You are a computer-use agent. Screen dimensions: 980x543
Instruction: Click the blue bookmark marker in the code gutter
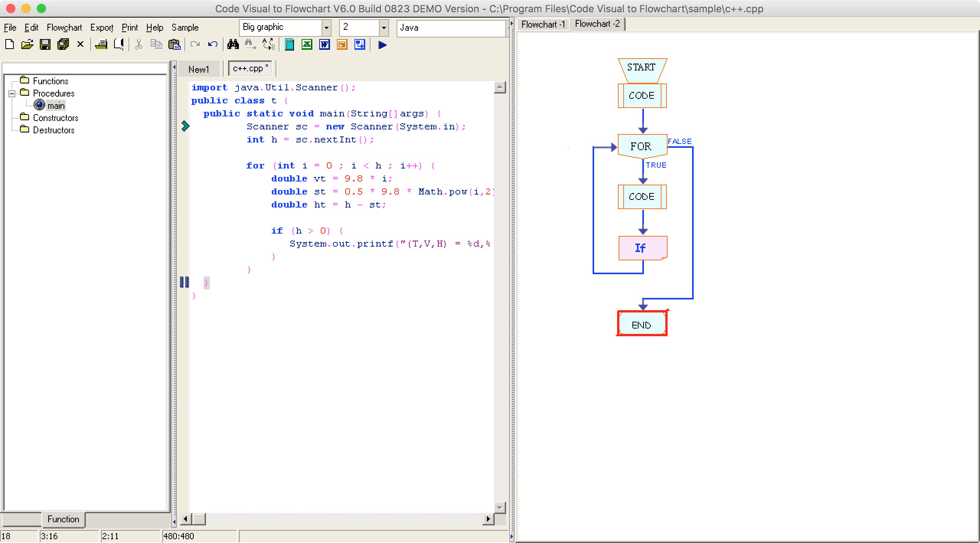[185, 282]
